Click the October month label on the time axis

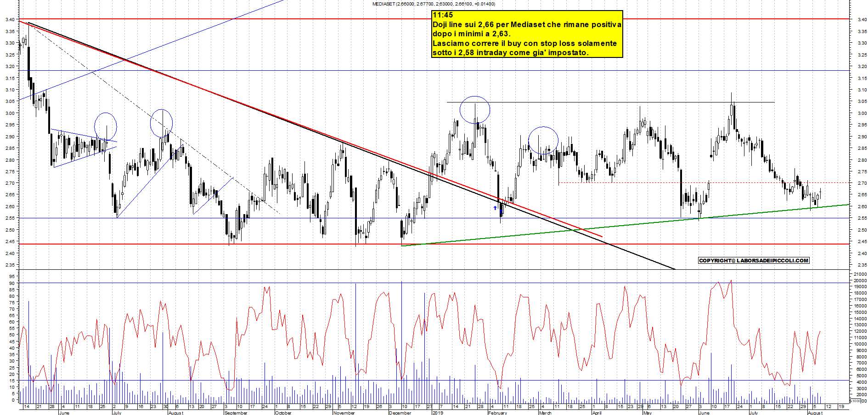pos(283,413)
